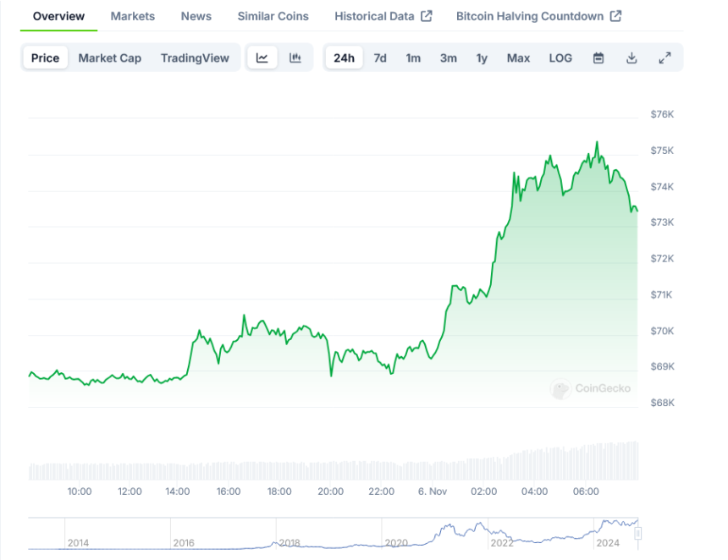
Task: Select the line chart icon
Action: point(262,58)
